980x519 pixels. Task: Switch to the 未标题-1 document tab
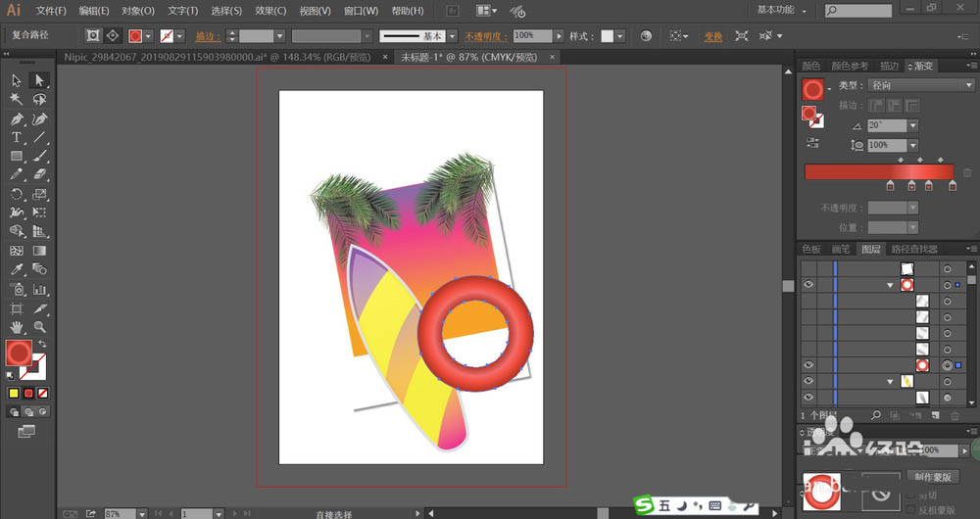click(468, 58)
